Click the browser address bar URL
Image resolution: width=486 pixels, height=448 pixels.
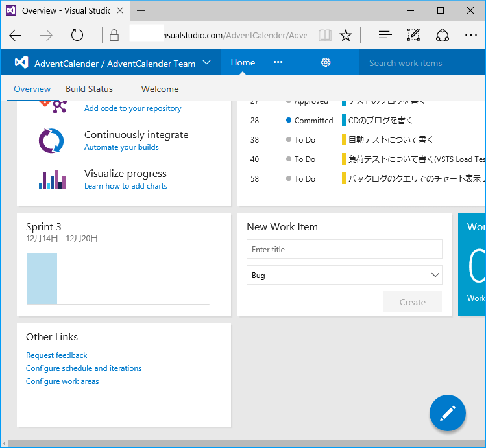219,35
